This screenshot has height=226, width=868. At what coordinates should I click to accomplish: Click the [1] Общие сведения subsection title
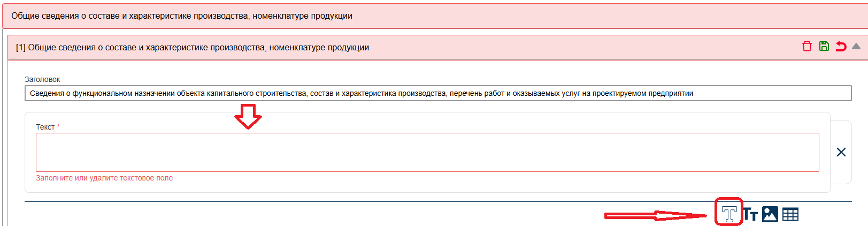point(193,48)
